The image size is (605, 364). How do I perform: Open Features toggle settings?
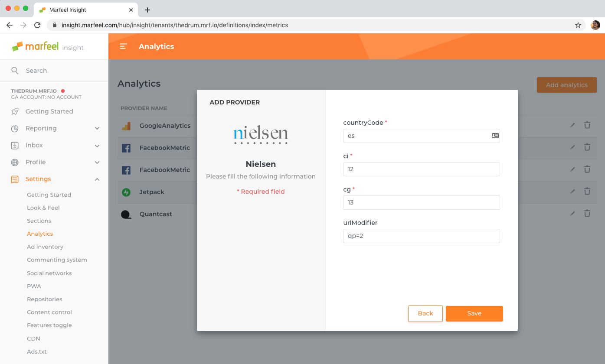point(49,325)
